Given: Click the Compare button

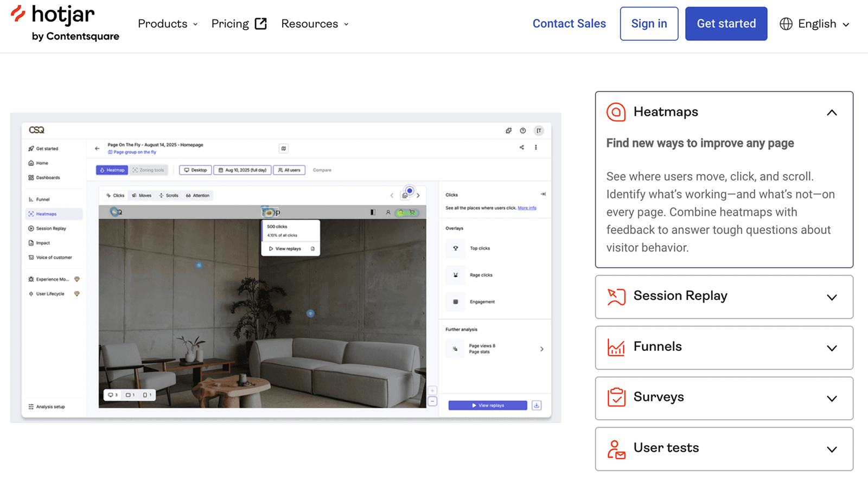Looking at the screenshot, I should (x=322, y=170).
